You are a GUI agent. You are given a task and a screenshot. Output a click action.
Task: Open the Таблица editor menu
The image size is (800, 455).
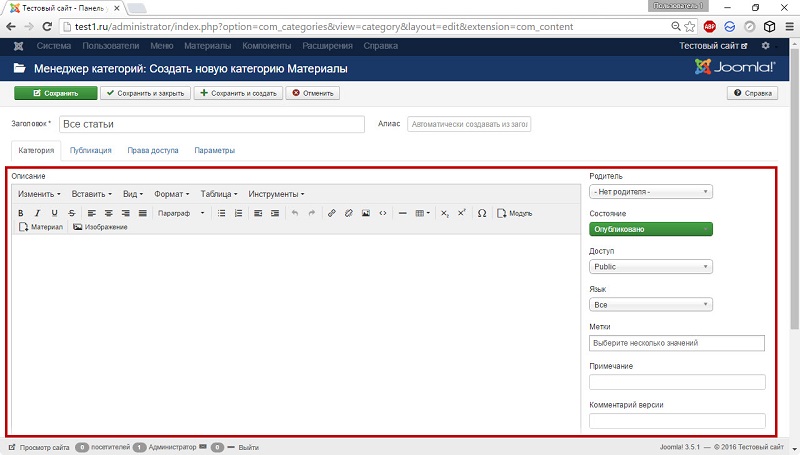219,194
